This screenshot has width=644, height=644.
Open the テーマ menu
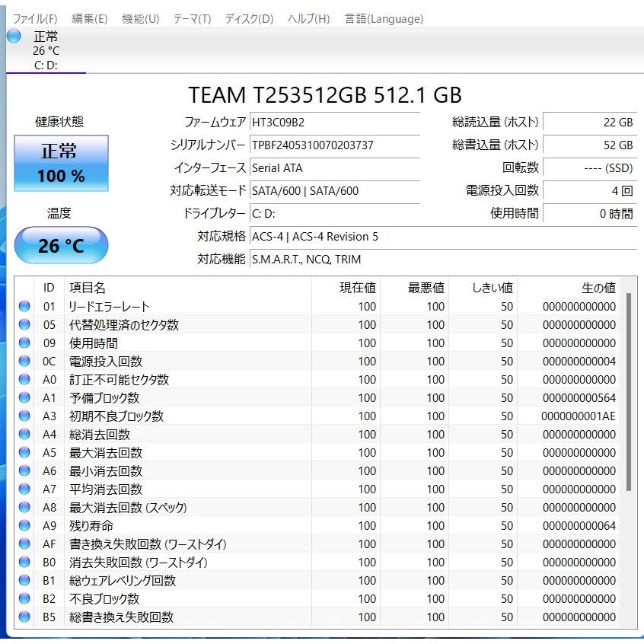191,18
